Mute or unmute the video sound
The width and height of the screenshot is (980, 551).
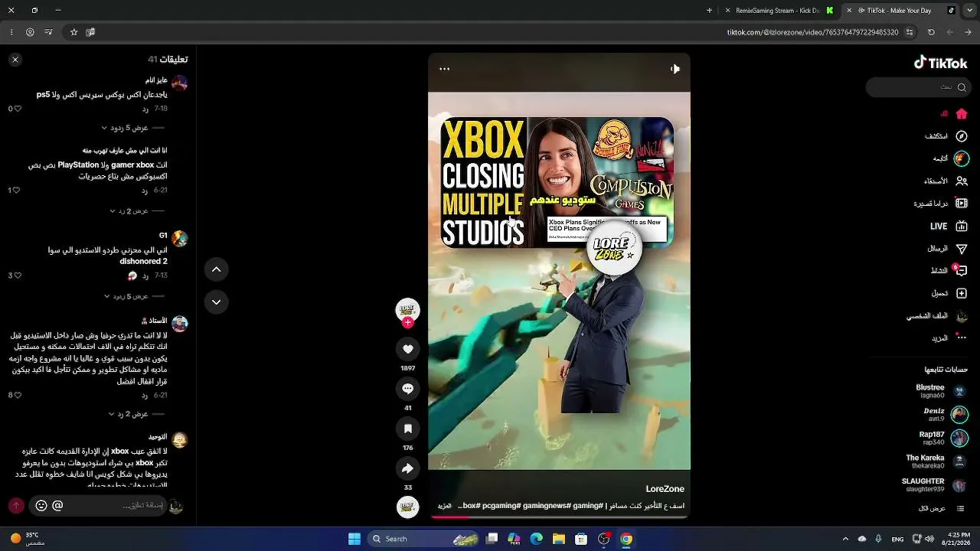675,69
